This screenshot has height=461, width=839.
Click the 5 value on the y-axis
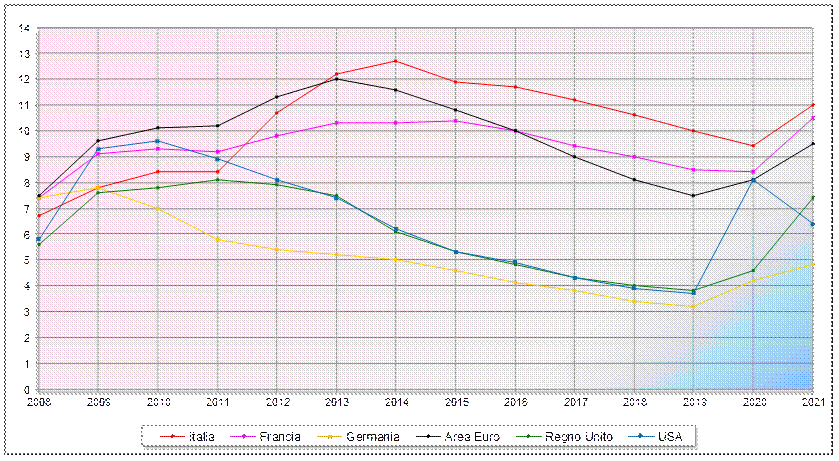(x=27, y=261)
